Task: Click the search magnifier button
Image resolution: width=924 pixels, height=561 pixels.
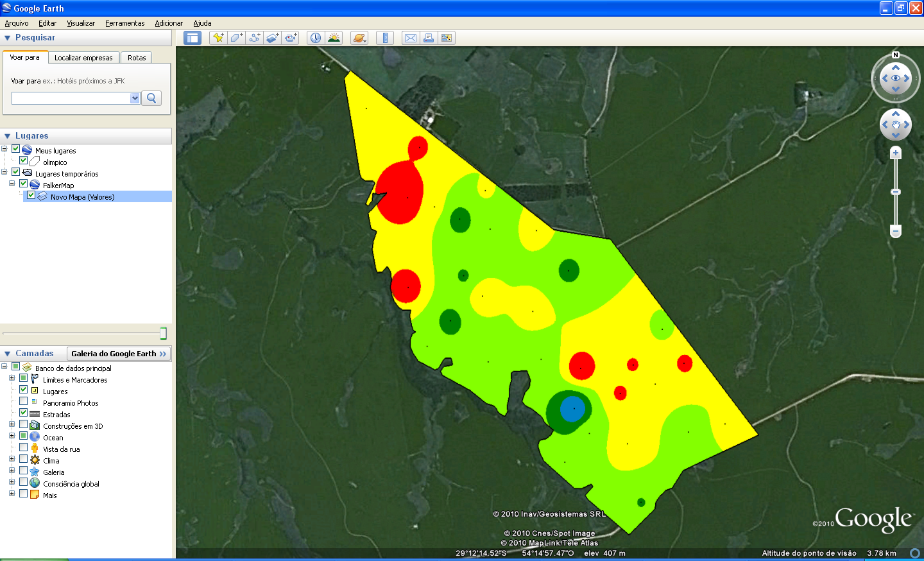Action: pyautogui.click(x=151, y=98)
